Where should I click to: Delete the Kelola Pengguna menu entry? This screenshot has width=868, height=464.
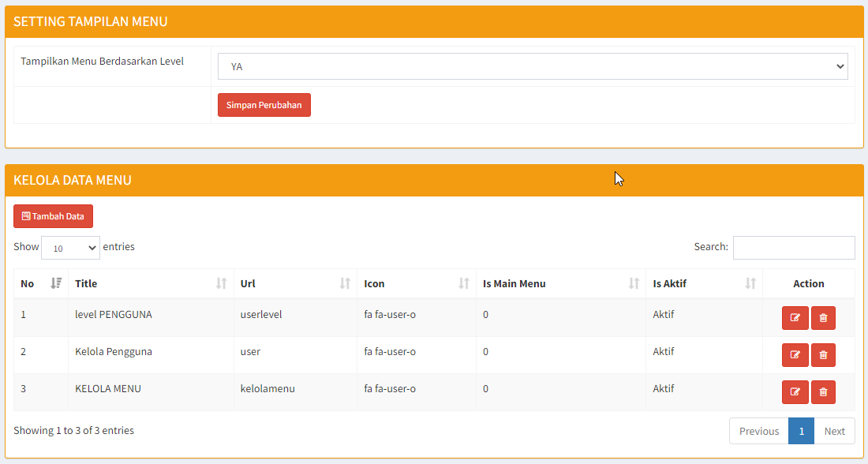[x=823, y=355]
